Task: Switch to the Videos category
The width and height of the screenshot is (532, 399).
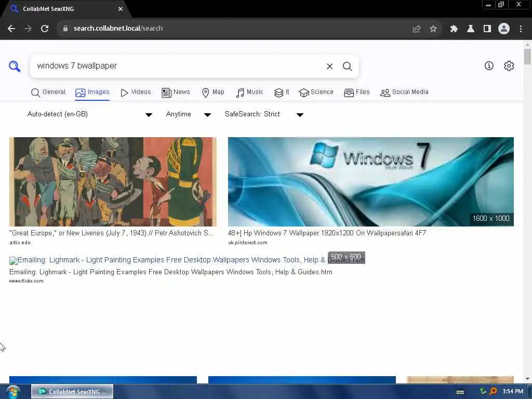Action: coord(136,92)
